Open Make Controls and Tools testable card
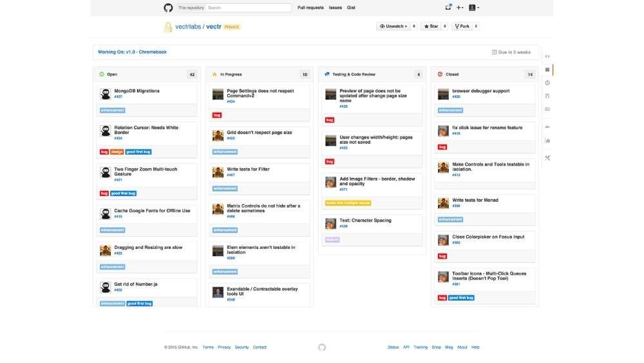Viewport: 644px width, 363px height. (491, 166)
